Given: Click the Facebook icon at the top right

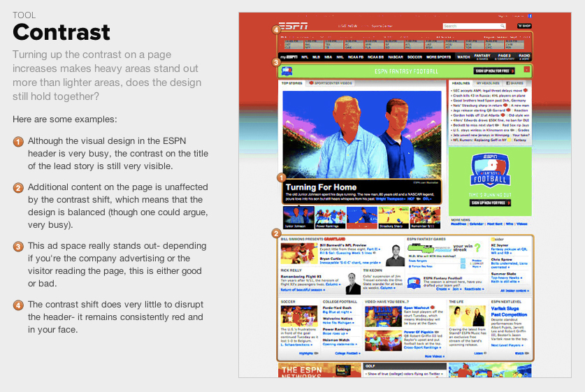Looking at the screenshot, I should pyautogui.click(x=530, y=16).
